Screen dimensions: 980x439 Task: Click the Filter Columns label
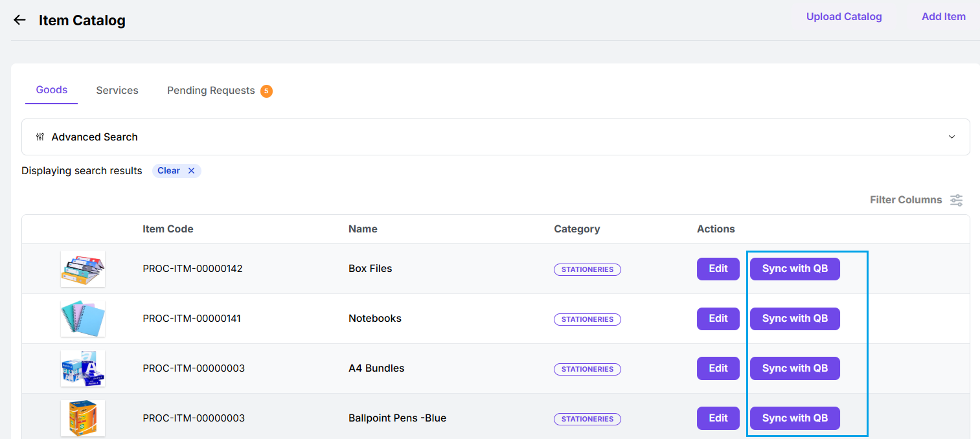pos(906,200)
